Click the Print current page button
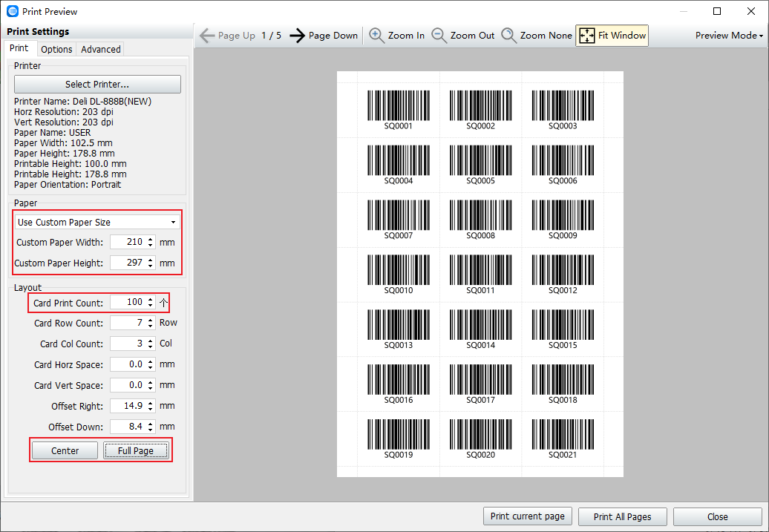 click(x=528, y=516)
